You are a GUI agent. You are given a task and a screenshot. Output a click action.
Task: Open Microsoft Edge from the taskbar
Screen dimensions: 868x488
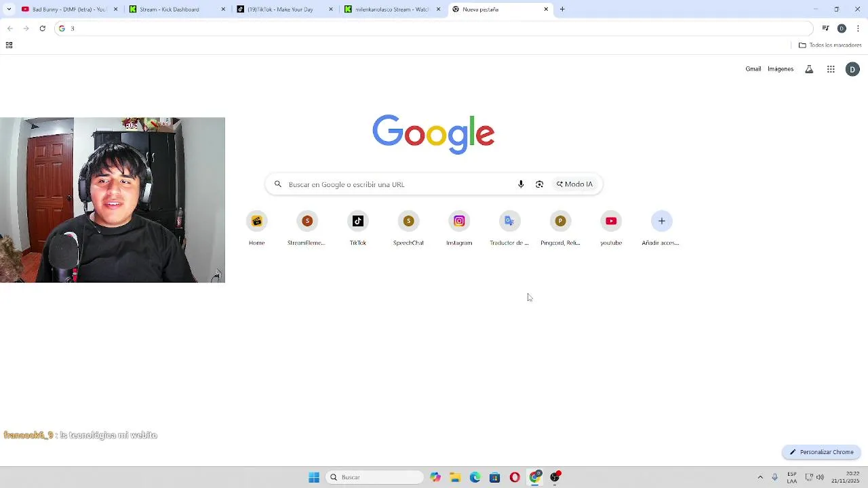(475, 477)
